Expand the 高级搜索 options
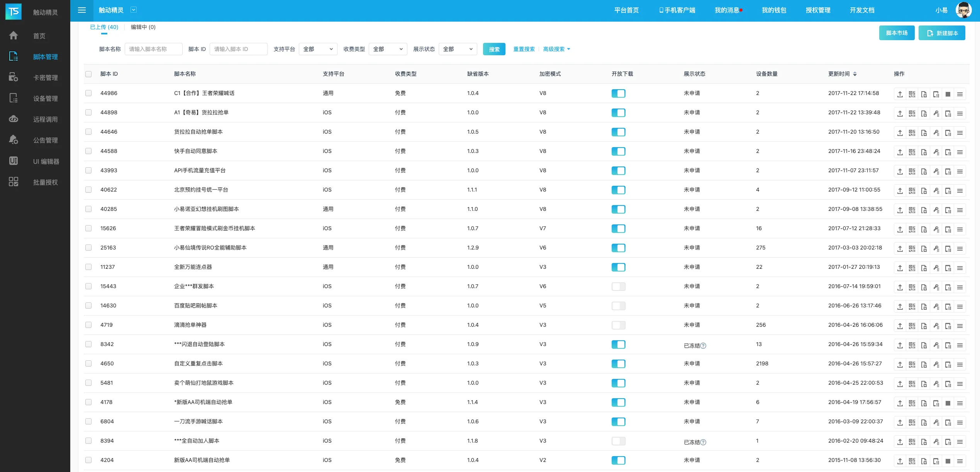 click(556, 49)
